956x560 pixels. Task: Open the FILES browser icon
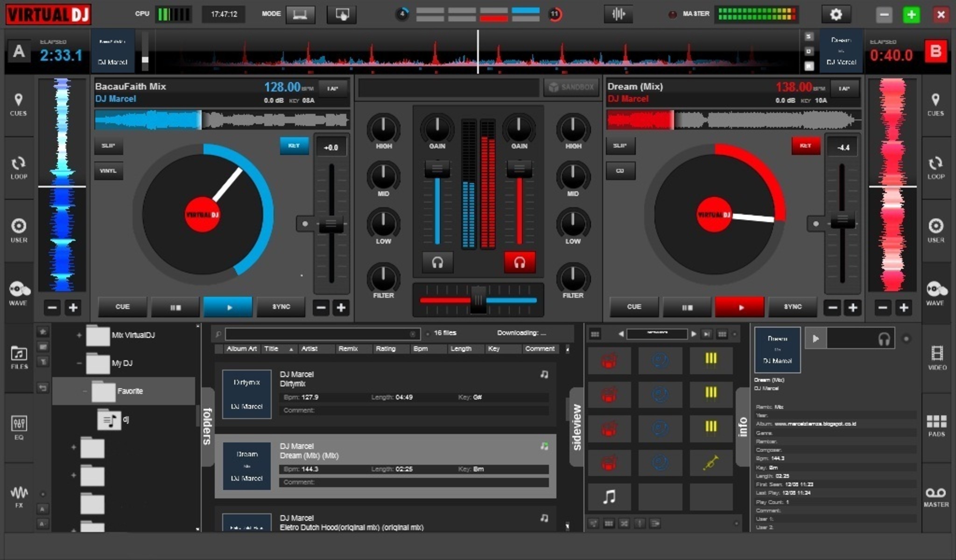pos(19,357)
